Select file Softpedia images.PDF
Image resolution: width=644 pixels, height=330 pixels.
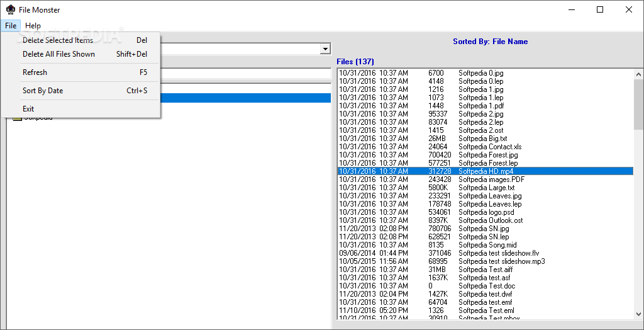tap(485, 179)
